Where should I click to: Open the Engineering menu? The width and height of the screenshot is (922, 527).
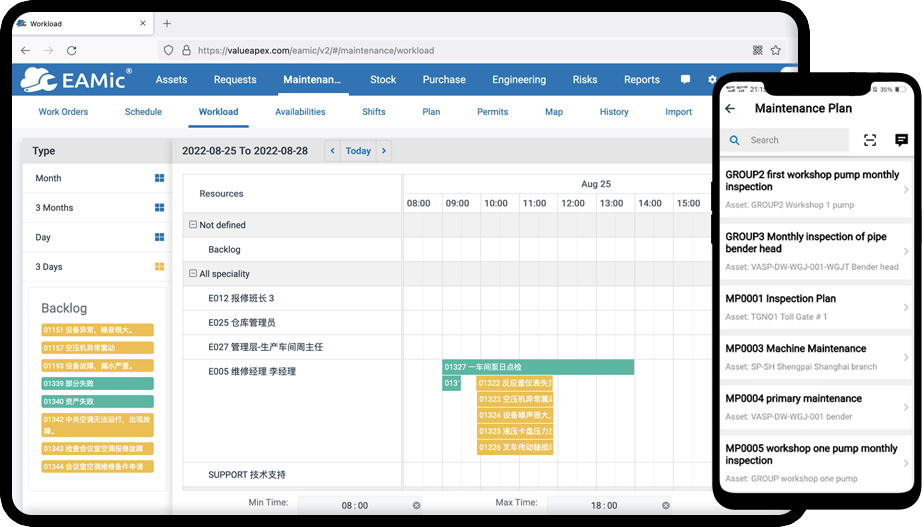tap(519, 79)
